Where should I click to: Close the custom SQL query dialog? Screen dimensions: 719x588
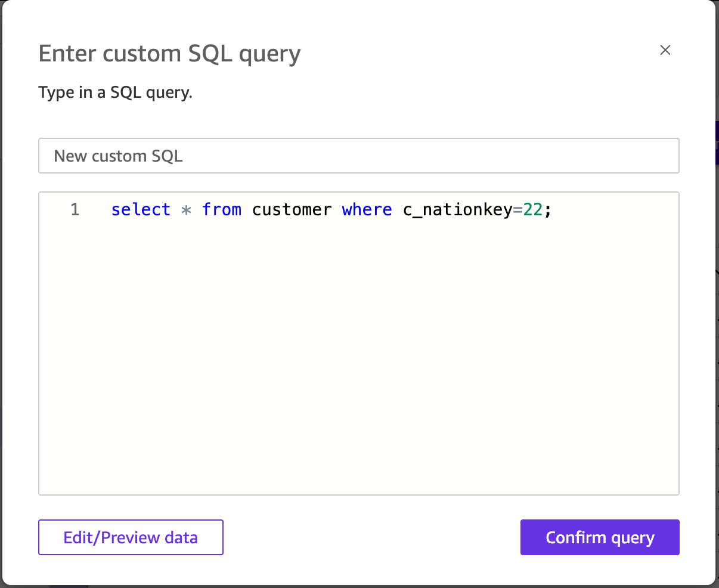point(665,50)
